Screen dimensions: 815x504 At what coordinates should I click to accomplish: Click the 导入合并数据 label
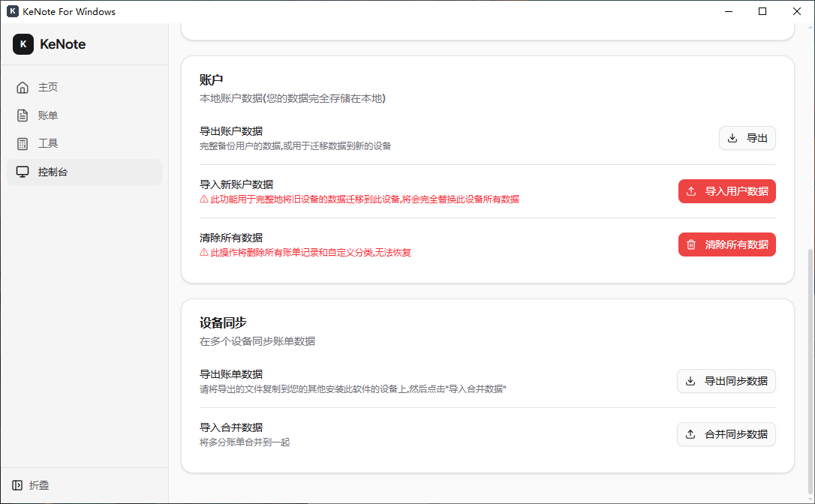click(231, 427)
